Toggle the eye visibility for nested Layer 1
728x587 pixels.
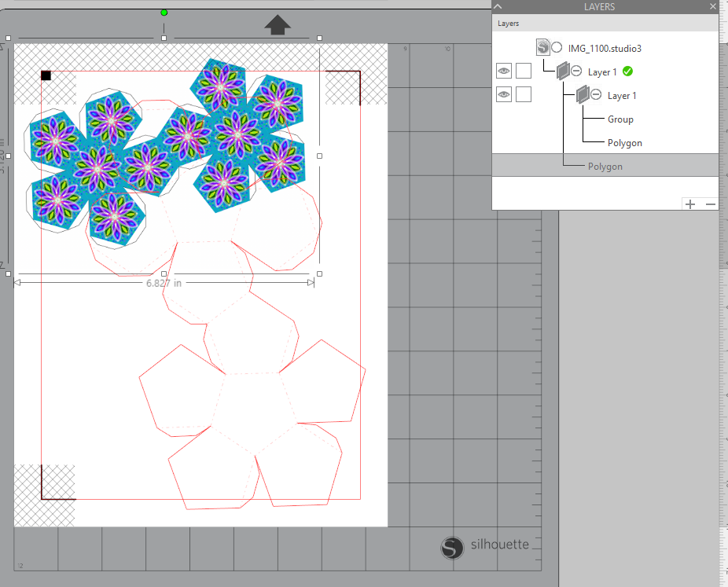click(503, 94)
